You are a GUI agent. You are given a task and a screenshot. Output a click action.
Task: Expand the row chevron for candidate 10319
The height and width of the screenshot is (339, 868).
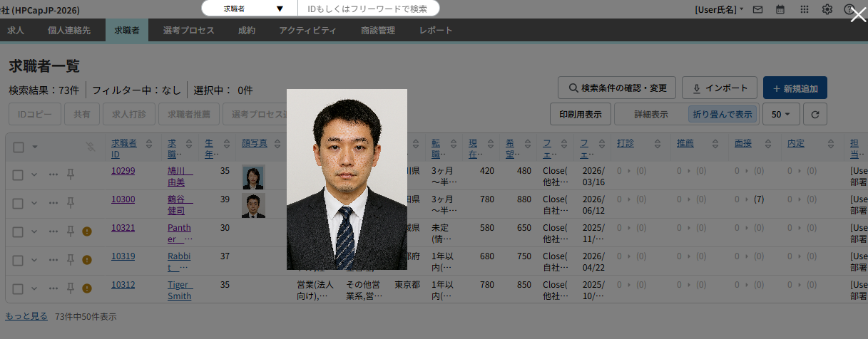(34, 259)
